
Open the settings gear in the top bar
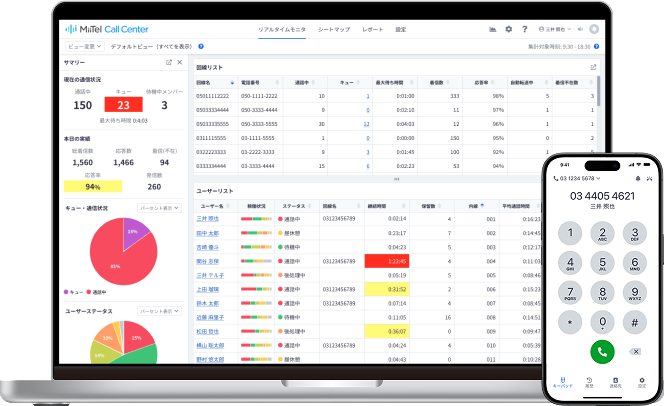(x=508, y=30)
